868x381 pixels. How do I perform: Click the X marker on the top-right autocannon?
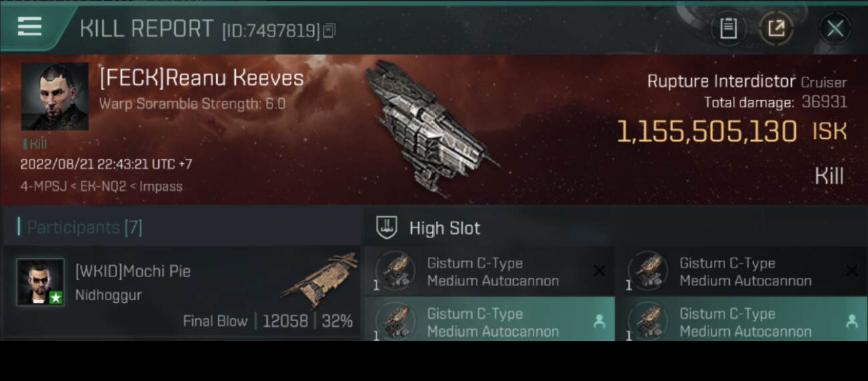point(852,271)
